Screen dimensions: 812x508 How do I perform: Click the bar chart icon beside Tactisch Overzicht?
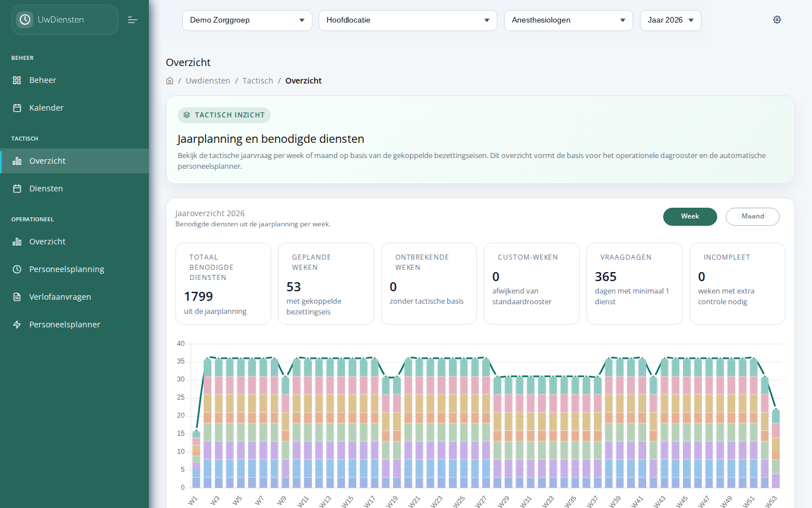(x=17, y=161)
